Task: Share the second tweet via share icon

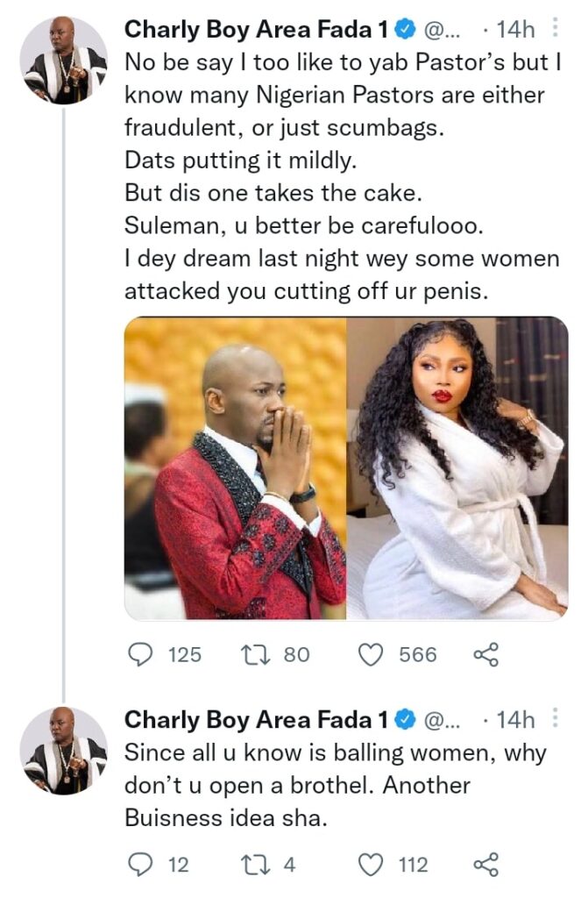Action: tap(485, 865)
